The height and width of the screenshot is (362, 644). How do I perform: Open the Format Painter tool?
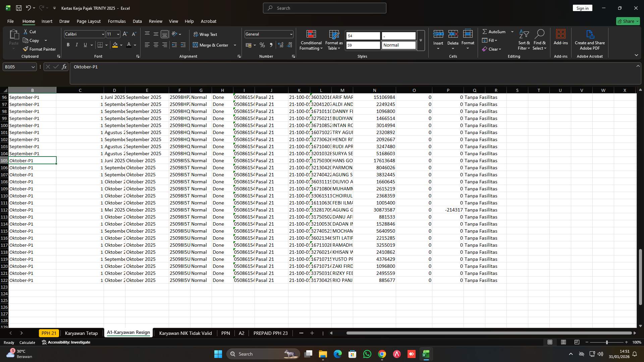click(x=39, y=49)
